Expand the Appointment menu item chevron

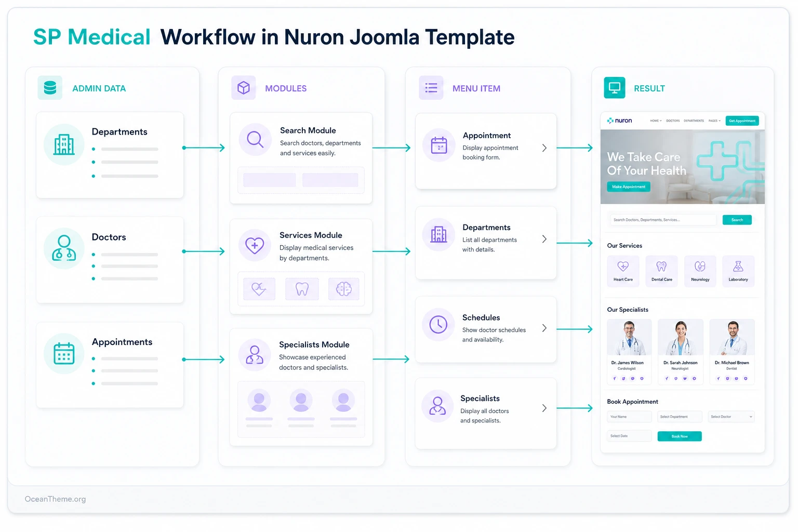click(544, 148)
